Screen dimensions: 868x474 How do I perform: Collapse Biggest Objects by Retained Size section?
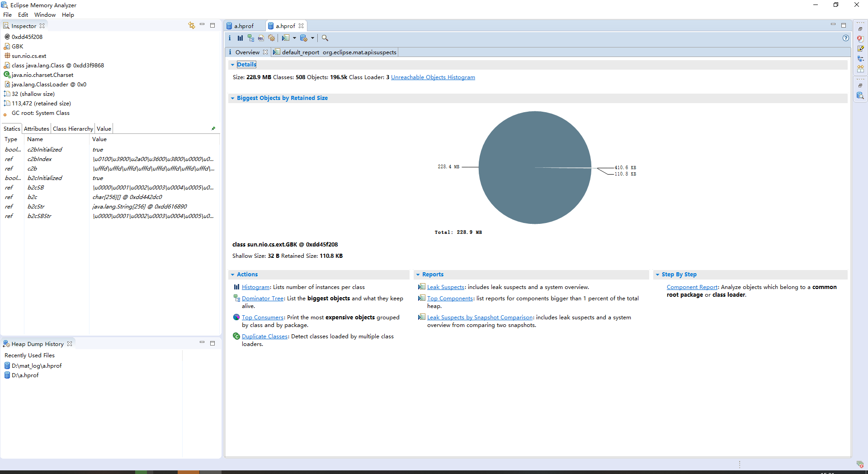(x=233, y=98)
